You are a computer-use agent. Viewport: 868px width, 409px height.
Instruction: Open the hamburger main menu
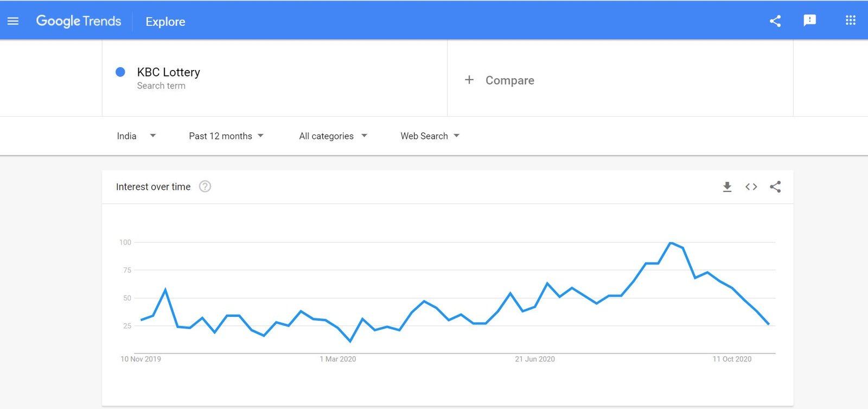pos(13,21)
